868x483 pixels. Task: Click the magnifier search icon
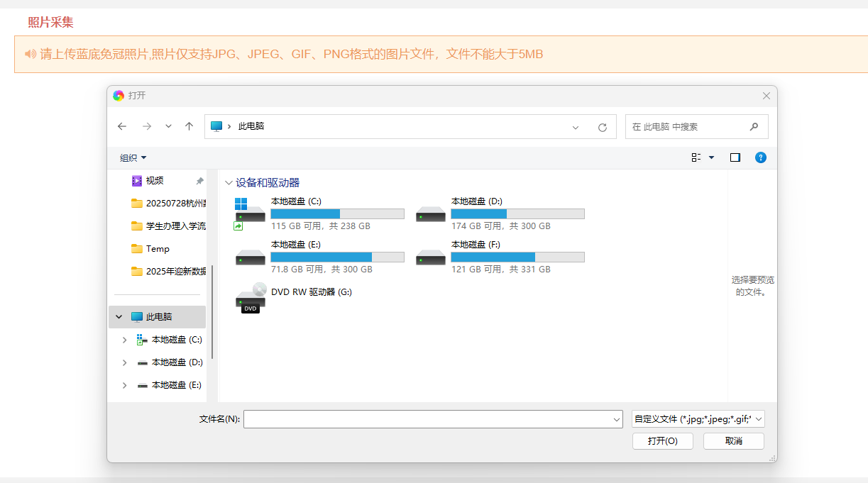pos(754,126)
